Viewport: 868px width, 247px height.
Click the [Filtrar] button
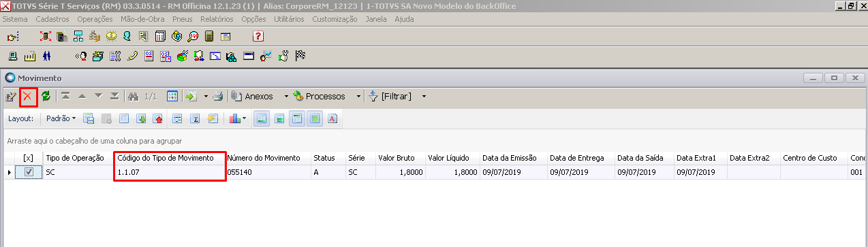390,96
